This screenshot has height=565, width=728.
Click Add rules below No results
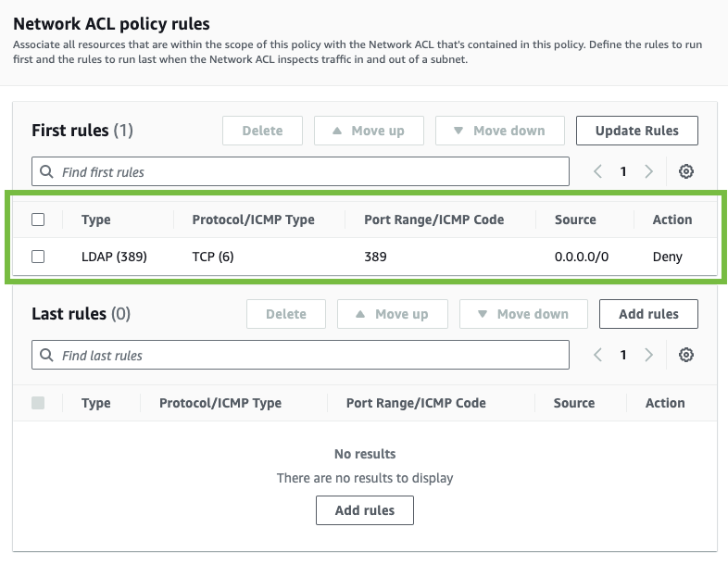pos(365,510)
